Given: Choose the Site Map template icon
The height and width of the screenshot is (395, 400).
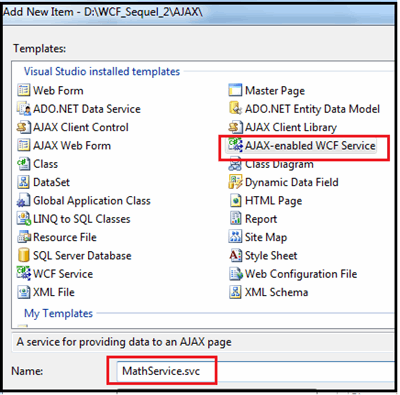Looking at the screenshot, I should pyautogui.click(x=235, y=237).
